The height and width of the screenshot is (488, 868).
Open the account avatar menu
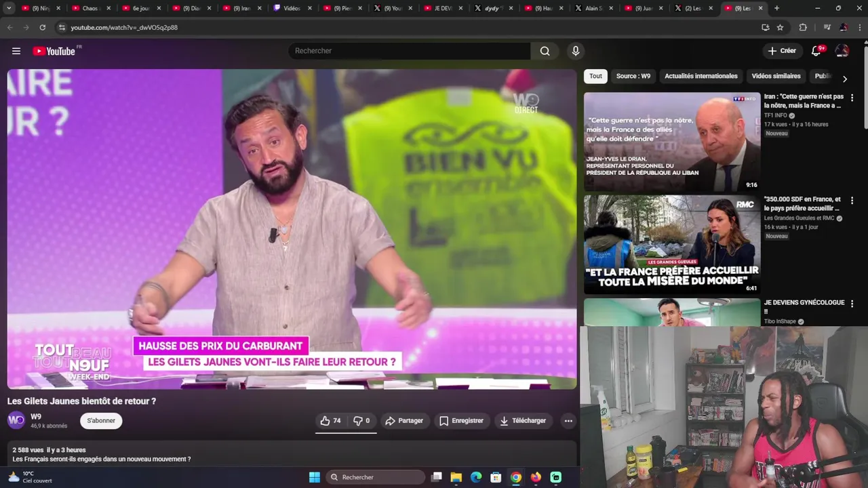[842, 51]
